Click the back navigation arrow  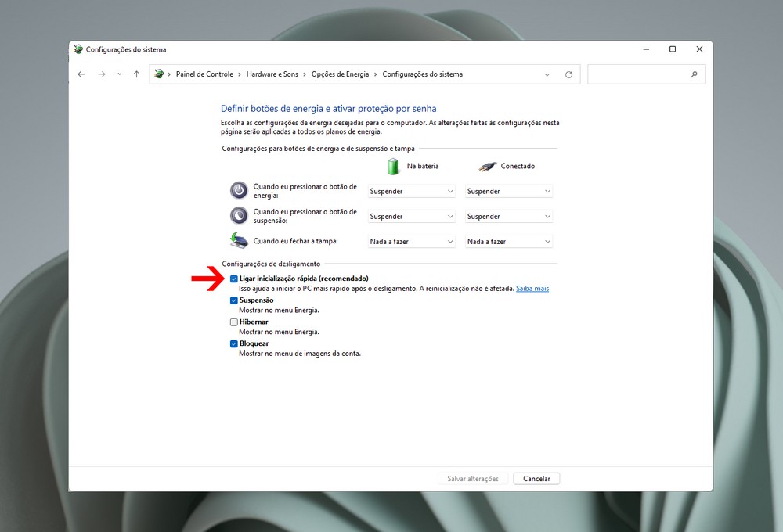[x=81, y=74]
